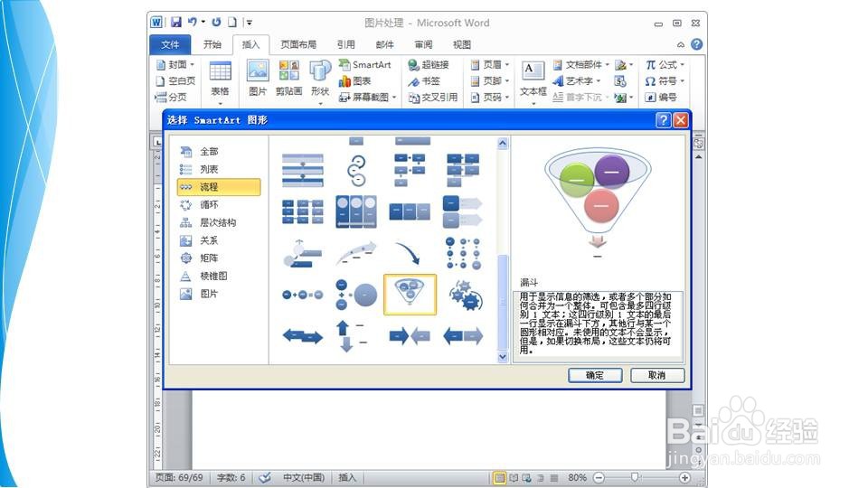The width and height of the screenshot is (868, 488).
Task: Switch to the 引用 References tab
Action: point(345,44)
